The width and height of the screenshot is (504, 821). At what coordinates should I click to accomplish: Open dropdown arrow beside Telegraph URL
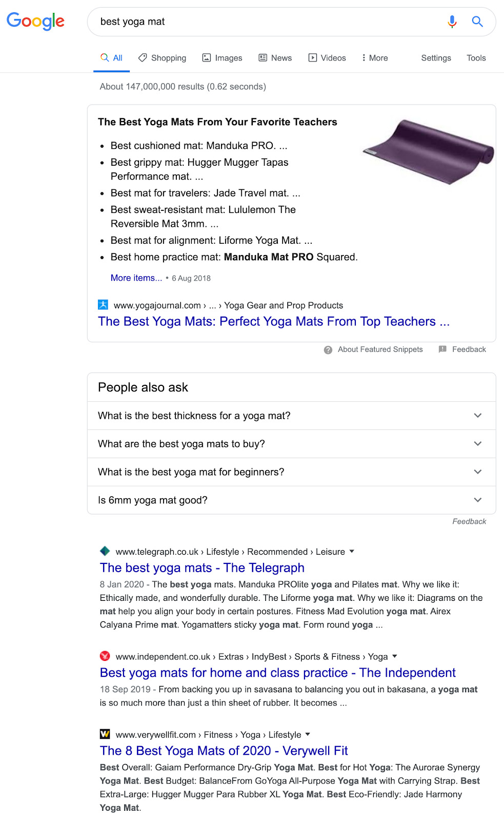pyautogui.click(x=352, y=552)
